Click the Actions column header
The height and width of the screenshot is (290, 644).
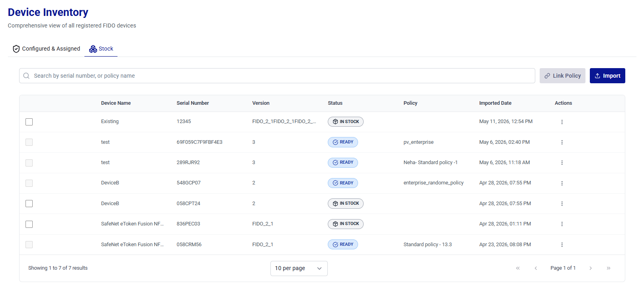[x=563, y=103]
